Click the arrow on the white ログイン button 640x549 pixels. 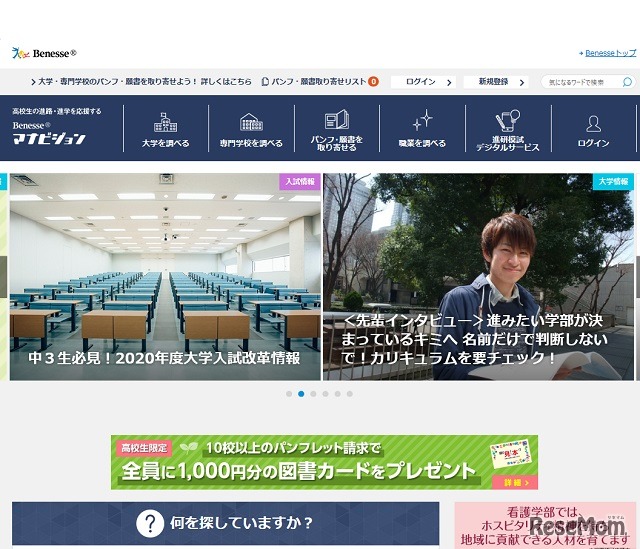click(449, 82)
